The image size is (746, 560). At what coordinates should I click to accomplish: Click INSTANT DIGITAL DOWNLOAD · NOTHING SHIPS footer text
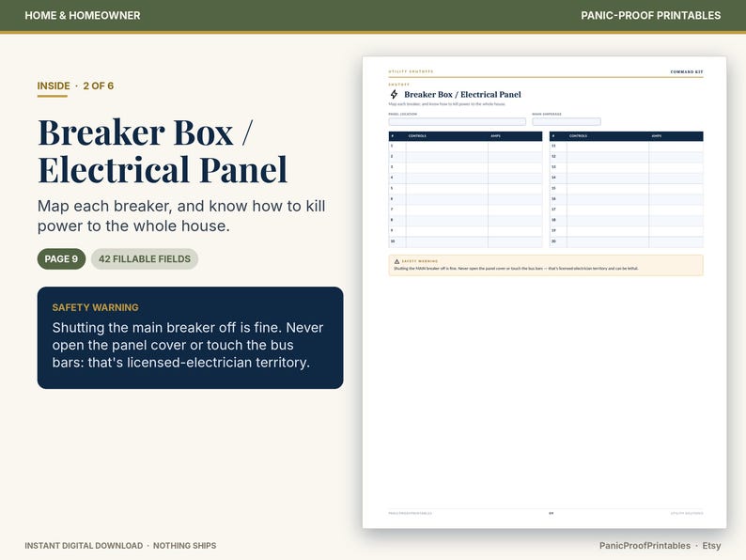click(x=120, y=545)
